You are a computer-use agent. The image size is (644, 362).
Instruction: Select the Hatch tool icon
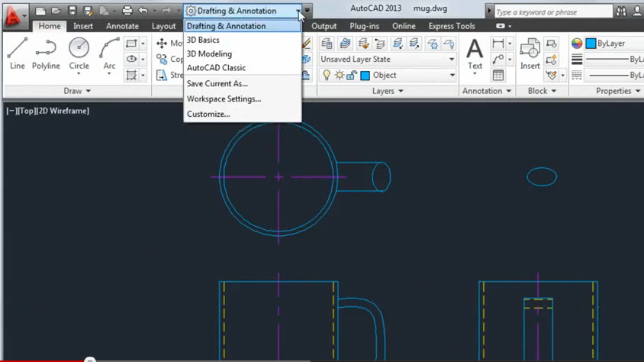131,75
